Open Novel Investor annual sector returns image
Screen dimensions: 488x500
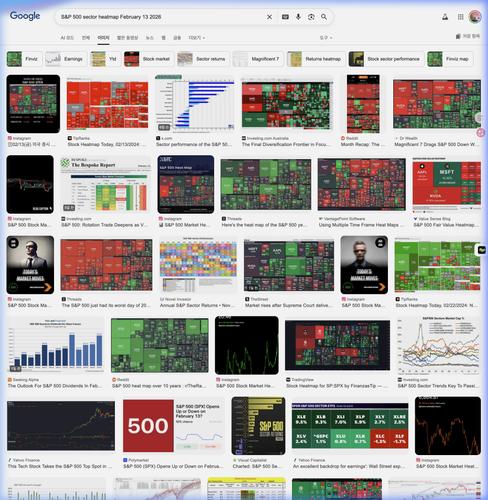pyautogui.click(x=198, y=265)
